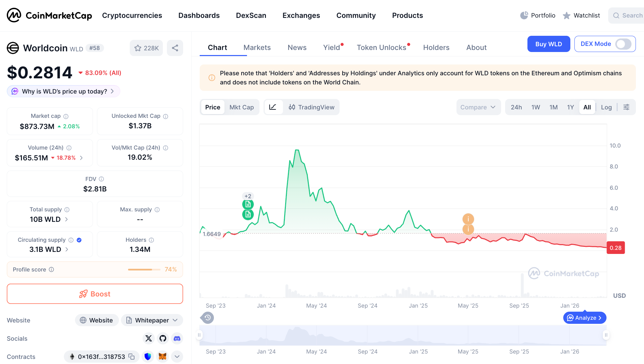Click the right handle of chart range slider

coord(606,335)
